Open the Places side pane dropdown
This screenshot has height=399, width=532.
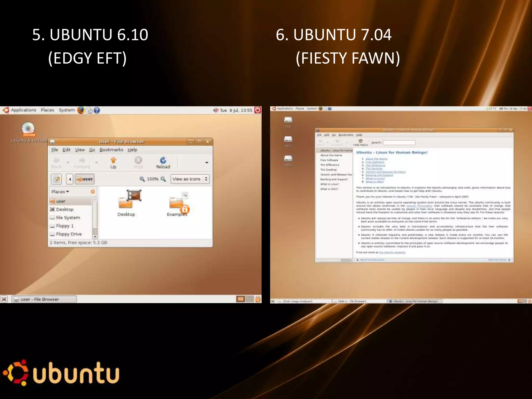point(60,192)
